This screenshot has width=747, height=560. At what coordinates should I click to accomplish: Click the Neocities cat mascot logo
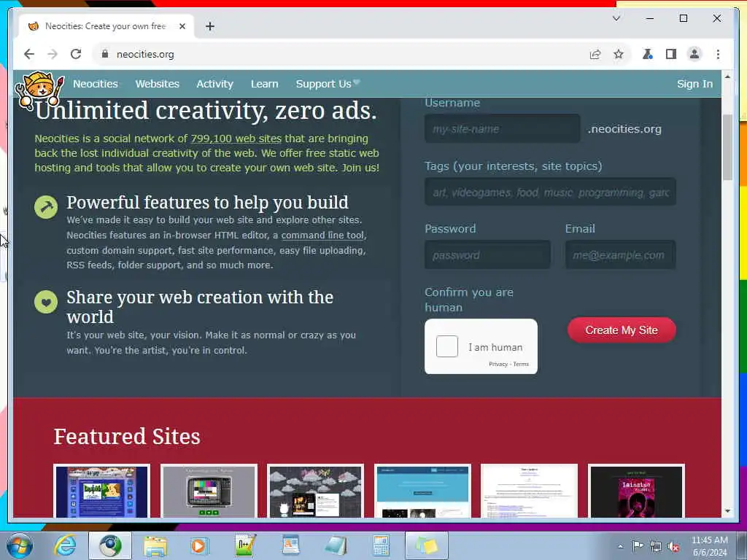click(x=39, y=90)
